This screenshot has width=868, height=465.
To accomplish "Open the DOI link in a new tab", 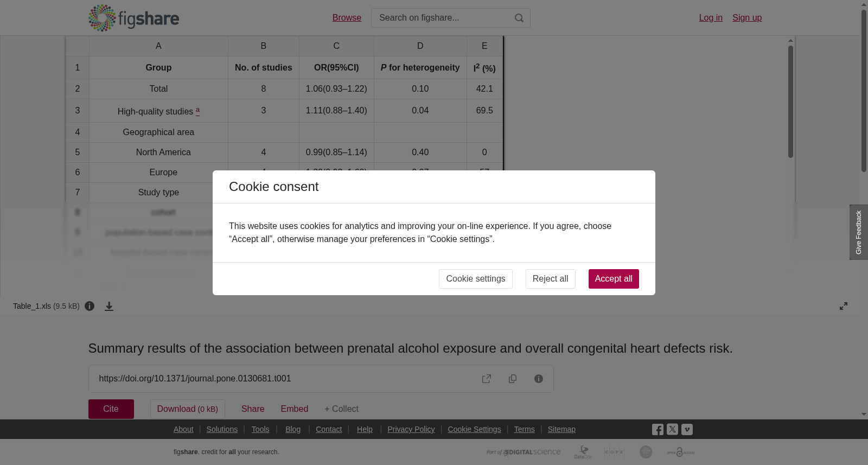I will click(487, 379).
